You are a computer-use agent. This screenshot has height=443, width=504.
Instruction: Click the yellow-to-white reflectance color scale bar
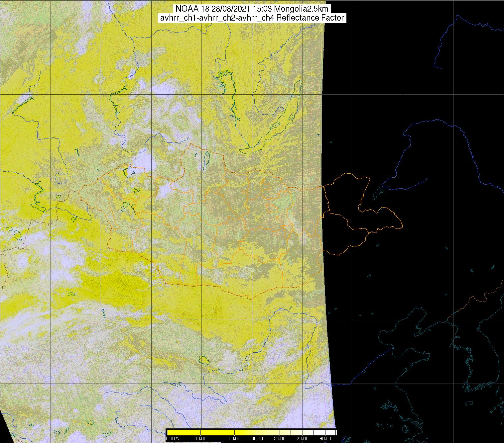[252, 432]
